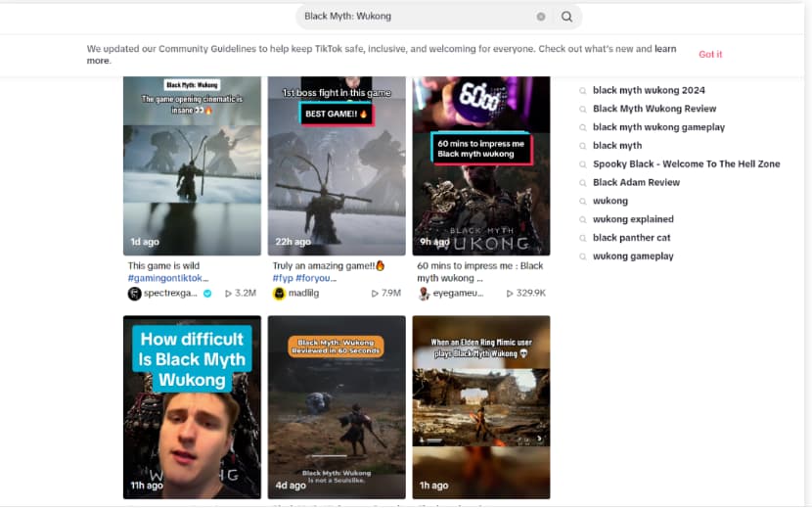Select the 'black myth' search suggestion
The image size is (812, 510).
tap(617, 146)
